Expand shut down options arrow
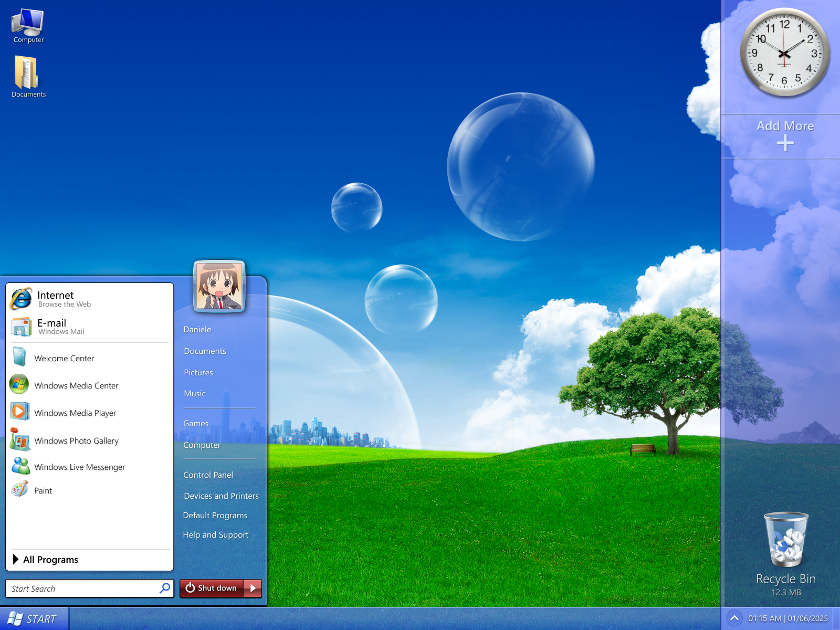Viewport: 840px width, 630px height. 253,588
